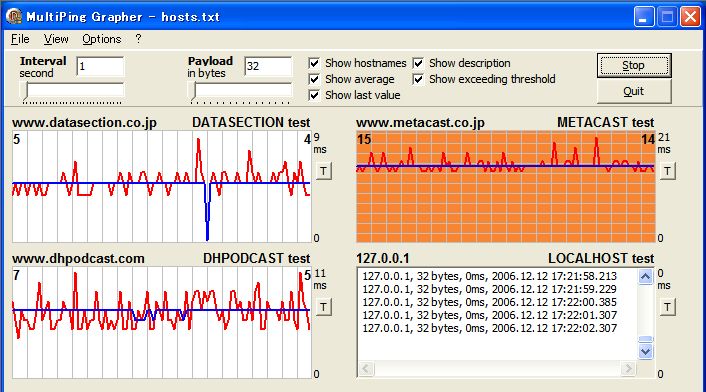The width and height of the screenshot is (706, 392).
Task: Click the T button beside the datasection graph
Action: [323, 171]
